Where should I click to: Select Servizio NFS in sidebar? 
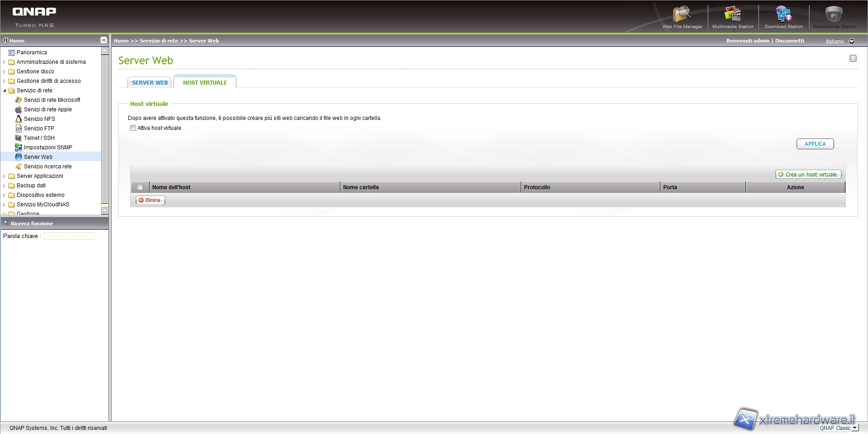tap(39, 119)
